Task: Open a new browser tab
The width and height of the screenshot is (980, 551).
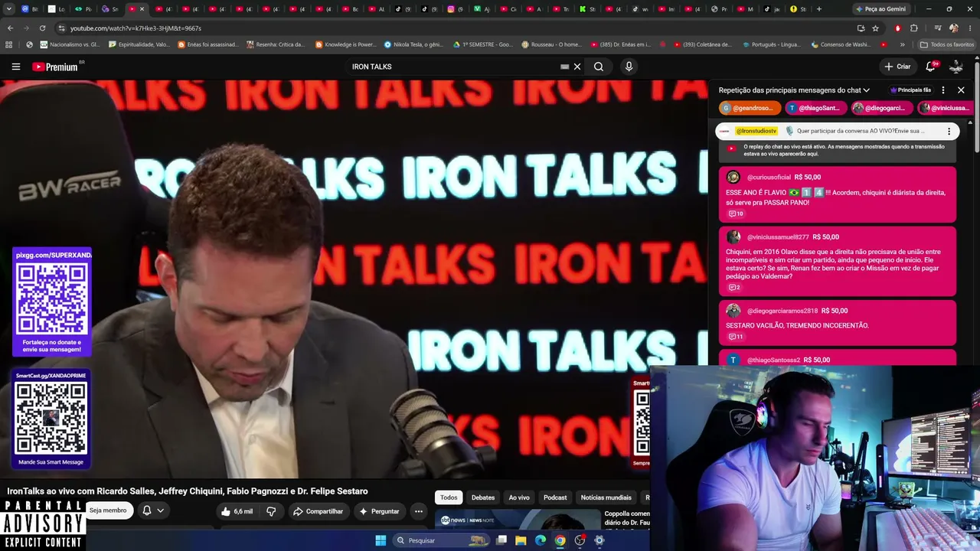Action: click(x=819, y=9)
